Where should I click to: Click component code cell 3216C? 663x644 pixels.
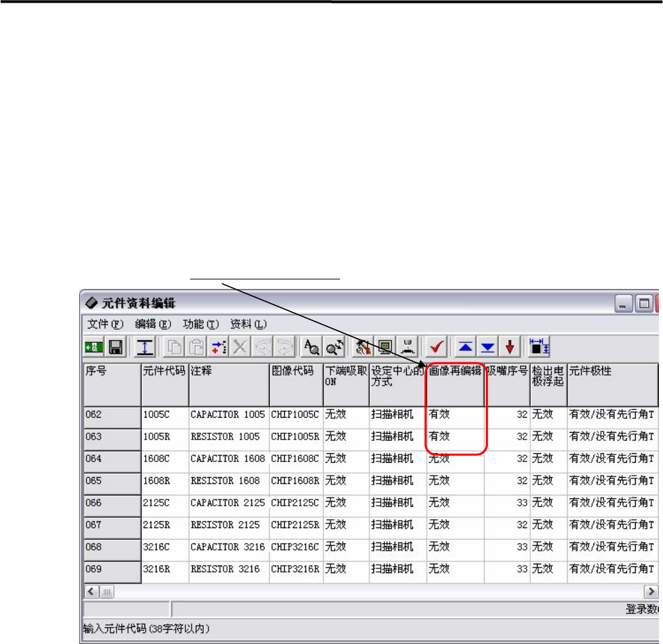coord(165,549)
